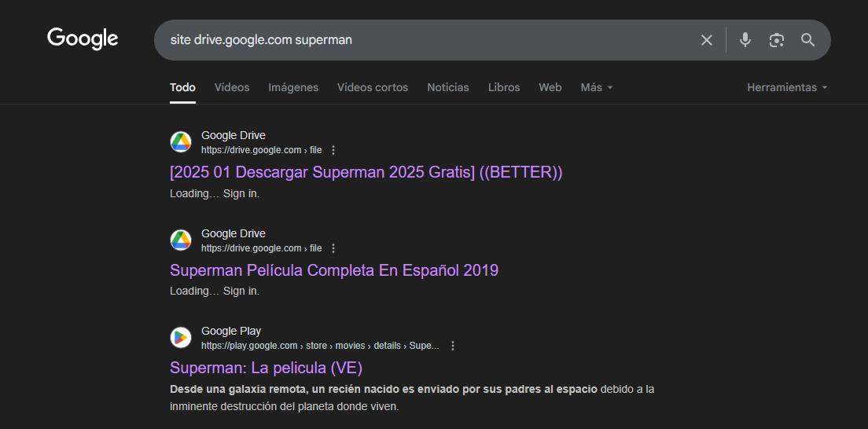
Task: Open three-dot menu for Google Play result
Action: click(452, 346)
